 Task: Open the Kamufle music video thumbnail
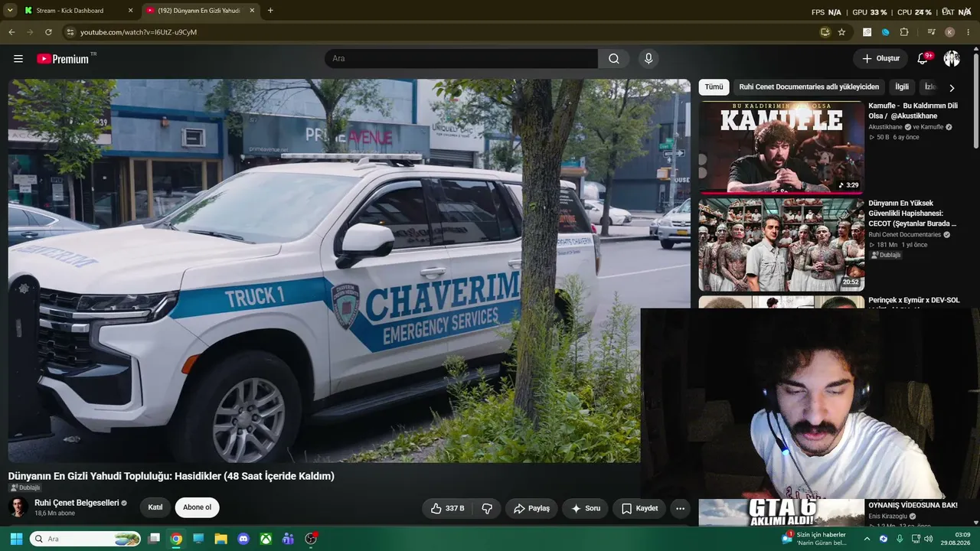[781, 147]
